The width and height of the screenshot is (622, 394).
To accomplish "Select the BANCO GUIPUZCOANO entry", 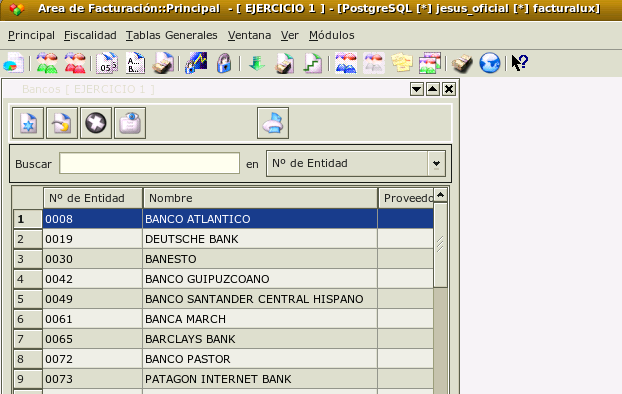I will (x=260, y=279).
